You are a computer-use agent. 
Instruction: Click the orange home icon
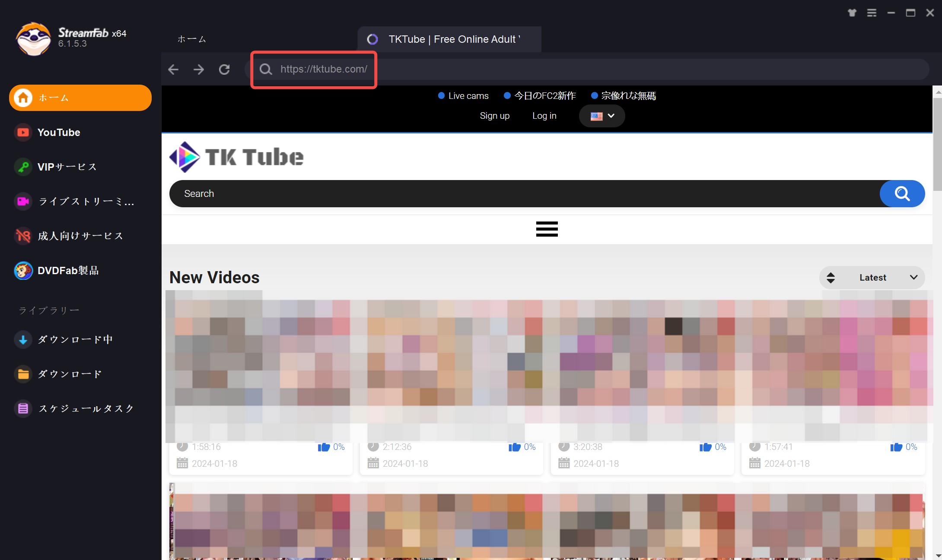[23, 98]
